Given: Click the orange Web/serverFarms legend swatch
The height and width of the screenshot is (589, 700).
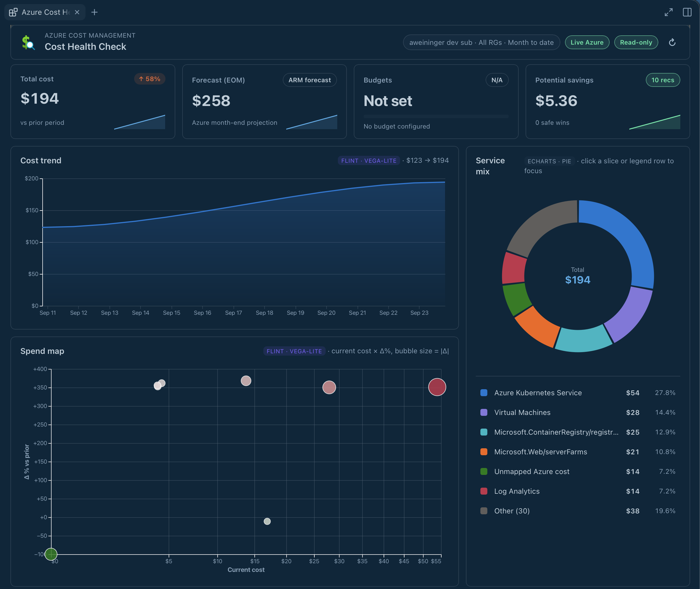Looking at the screenshot, I should click(484, 452).
